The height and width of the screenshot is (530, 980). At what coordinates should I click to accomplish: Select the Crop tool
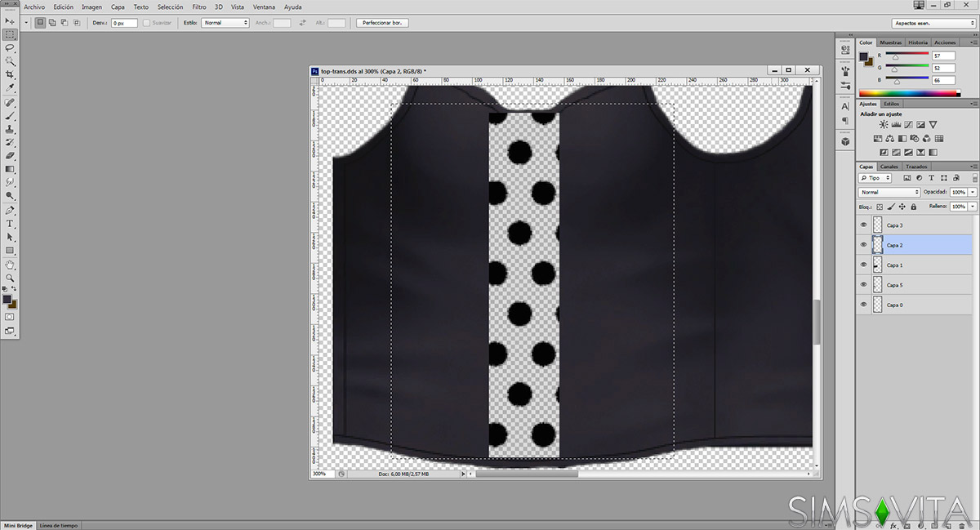coord(10,74)
